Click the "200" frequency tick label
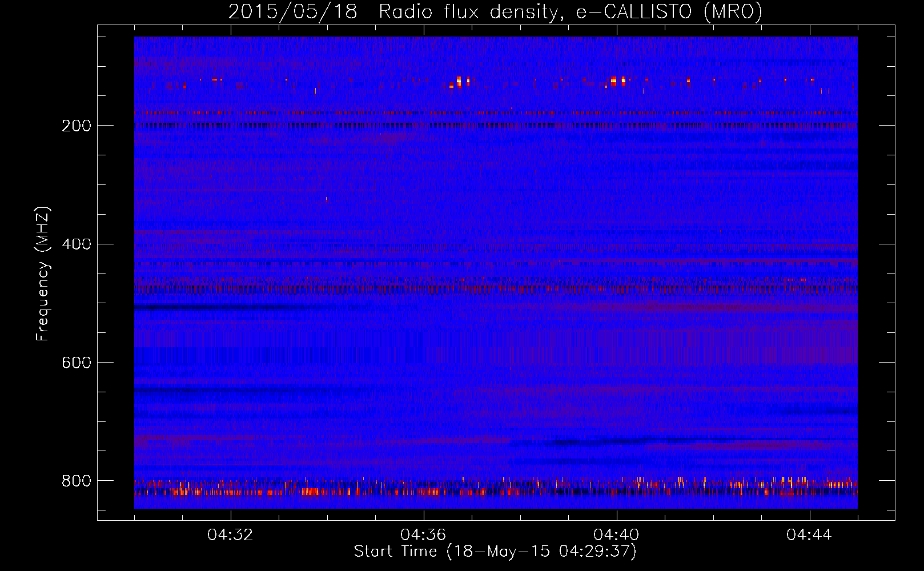The image size is (924, 571). pyautogui.click(x=76, y=126)
